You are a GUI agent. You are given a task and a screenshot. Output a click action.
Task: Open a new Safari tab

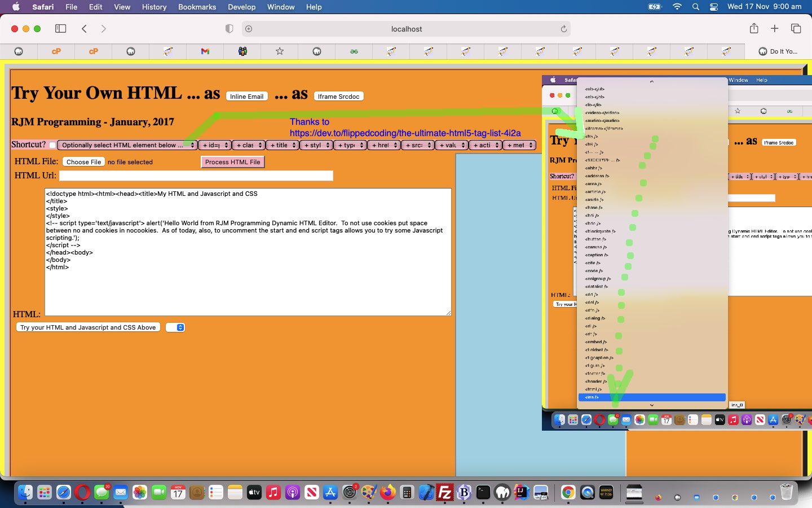[x=775, y=29]
